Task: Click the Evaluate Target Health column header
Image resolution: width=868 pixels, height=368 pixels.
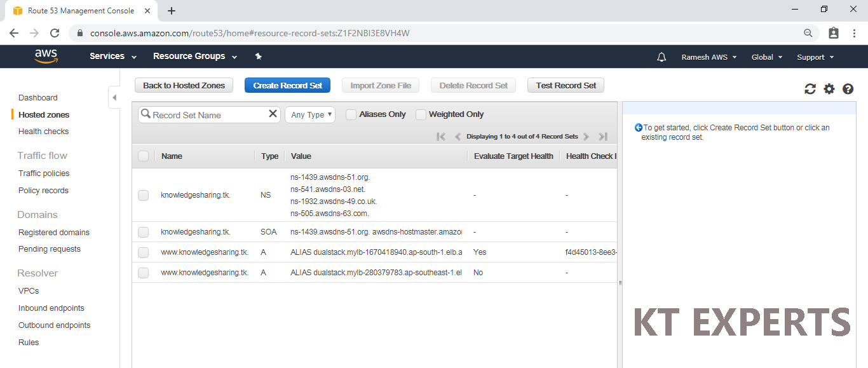Action: coord(513,156)
